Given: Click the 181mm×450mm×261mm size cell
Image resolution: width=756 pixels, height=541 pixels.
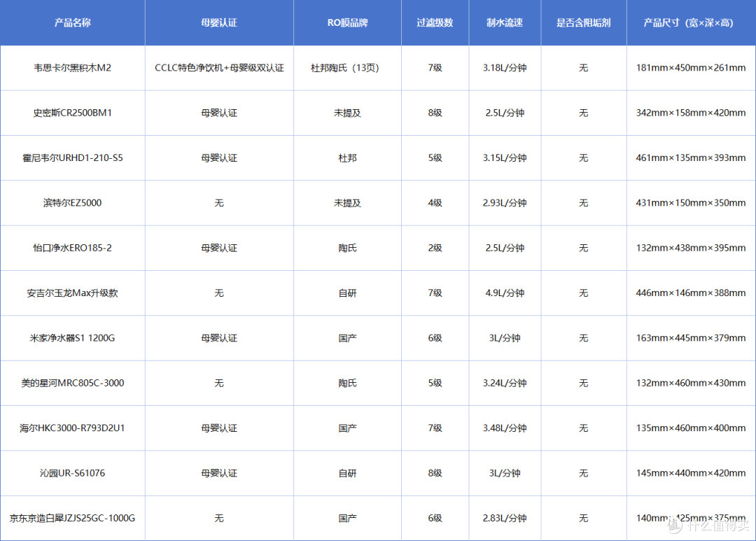Looking at the screenshot, I should point(691,68).
